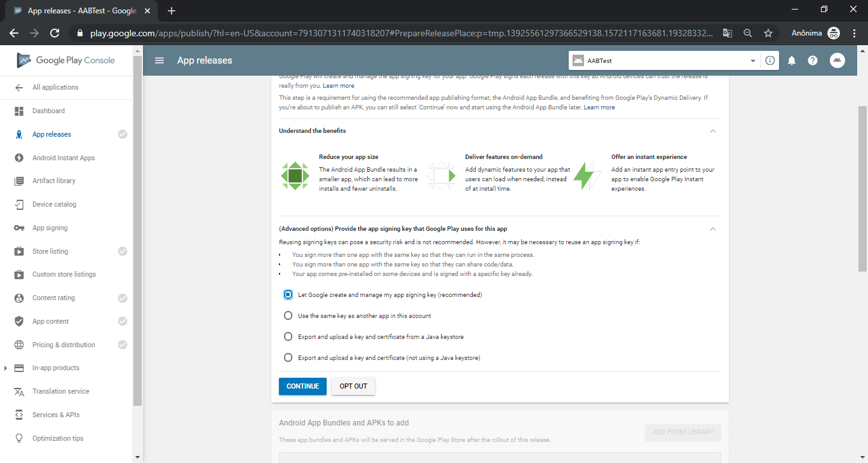This screenshot has height=463, width=868.
Task: Open the help question mark icon
Action: (x=813, y=60)
